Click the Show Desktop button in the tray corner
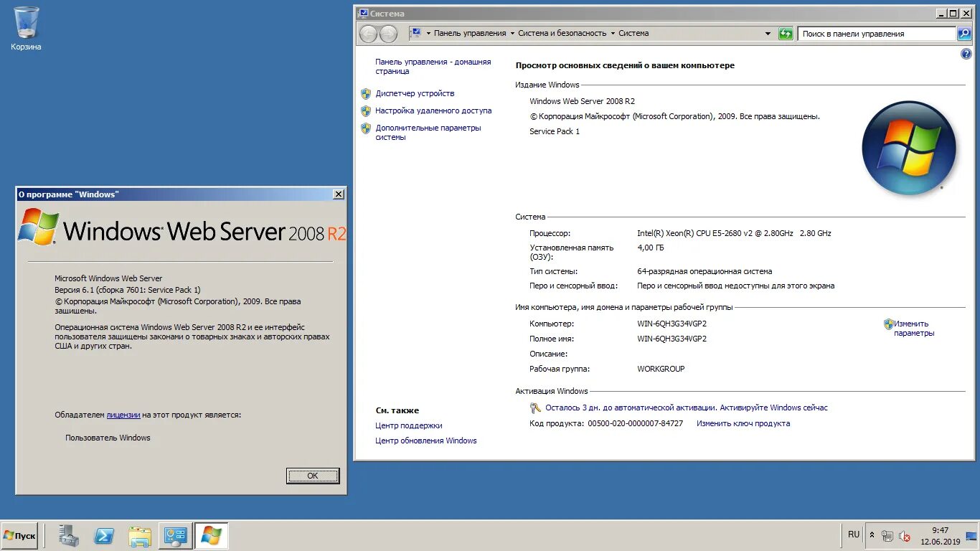This screenshot has width=980, height=551. click(973, 536)
